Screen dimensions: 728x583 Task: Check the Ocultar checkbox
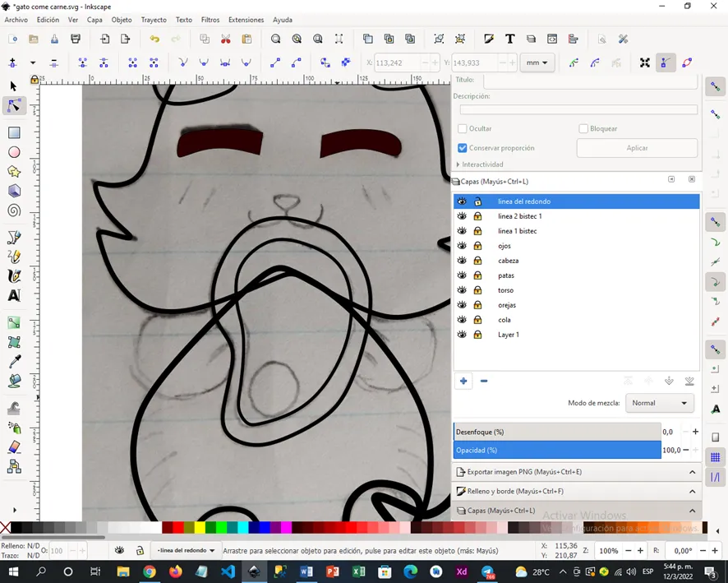462,128
